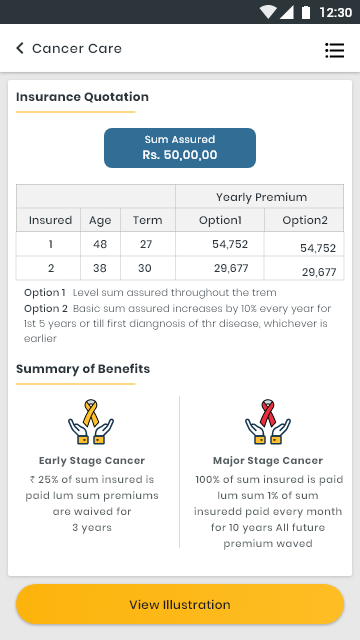
Task: Click the View Illustration button
Action: 180,604
